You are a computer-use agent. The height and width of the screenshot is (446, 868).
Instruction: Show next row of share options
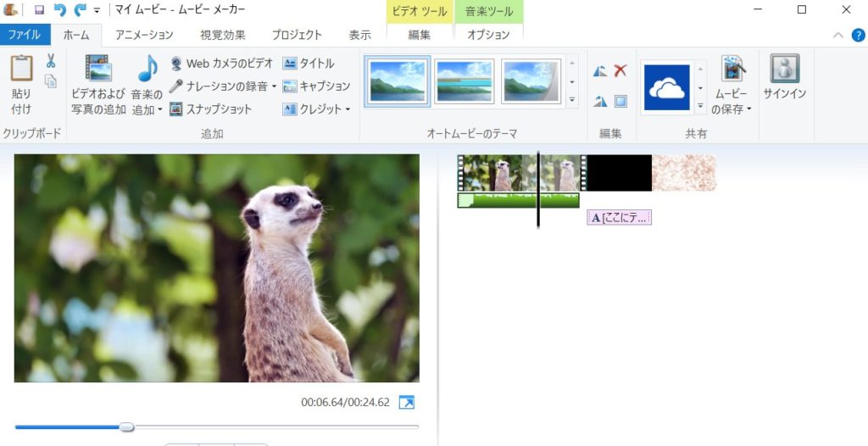click(700, 87)
